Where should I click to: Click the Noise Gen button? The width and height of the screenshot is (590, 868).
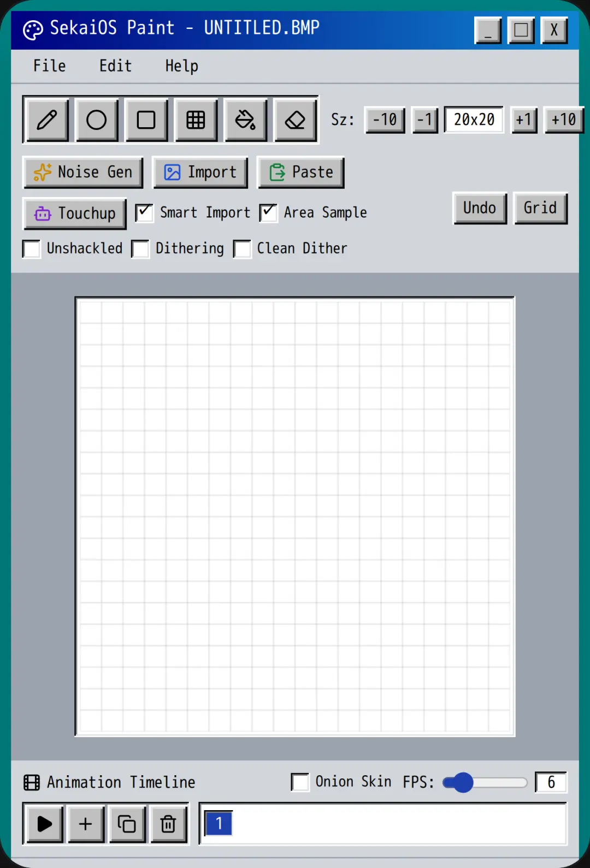(x=83, y=173)
